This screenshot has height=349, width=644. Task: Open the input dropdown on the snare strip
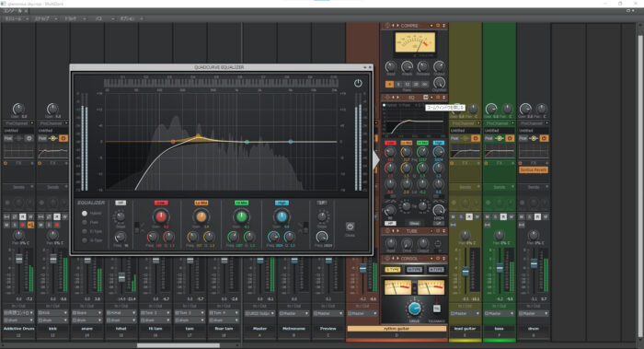pyautogui.click(x=87, y=313)
